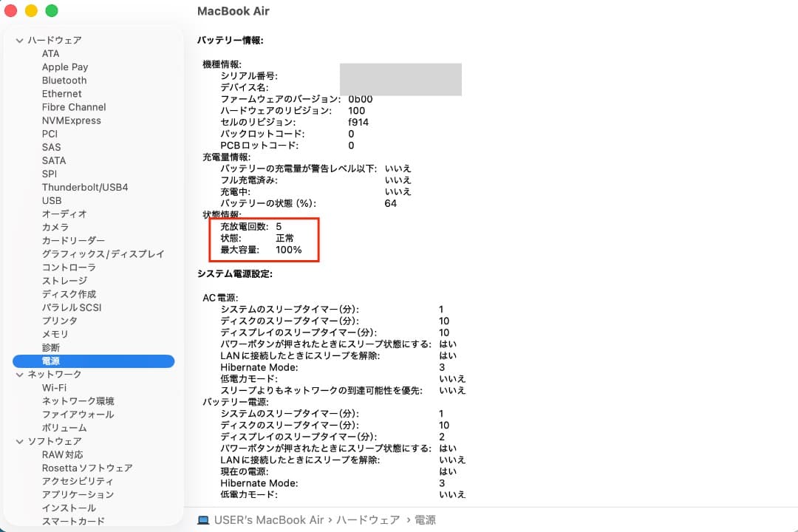
Task: Open Rosetta ソフトウェア entry
Action: coord(87,468)
